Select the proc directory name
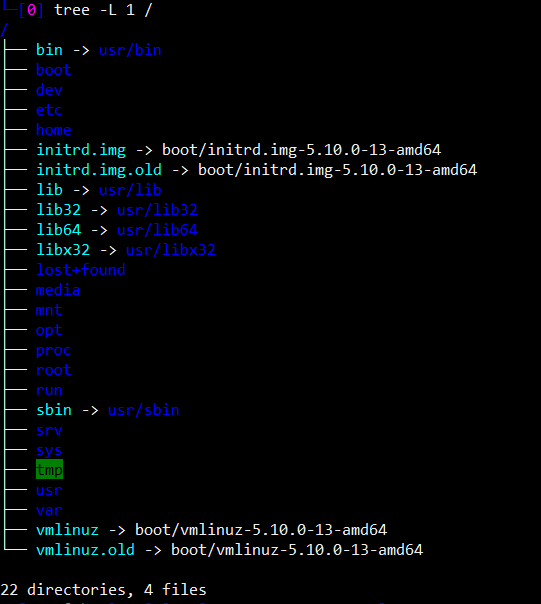Viewport: 541px width, 604px height. pyautogui.click(x=54, y=351)
